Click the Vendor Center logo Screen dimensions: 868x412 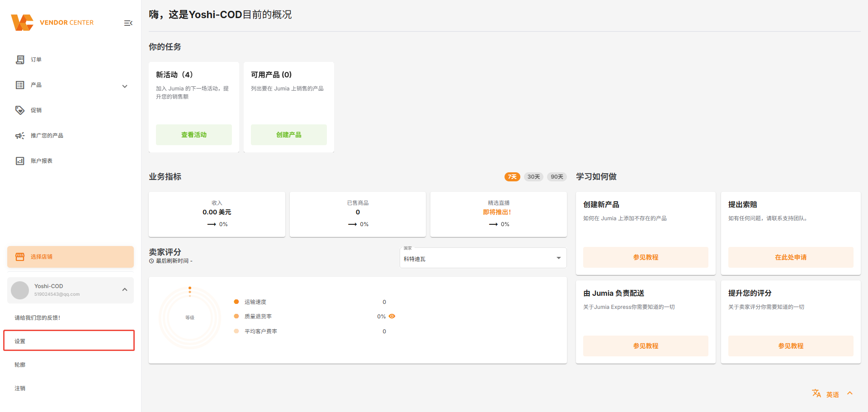tap(23, 23)
